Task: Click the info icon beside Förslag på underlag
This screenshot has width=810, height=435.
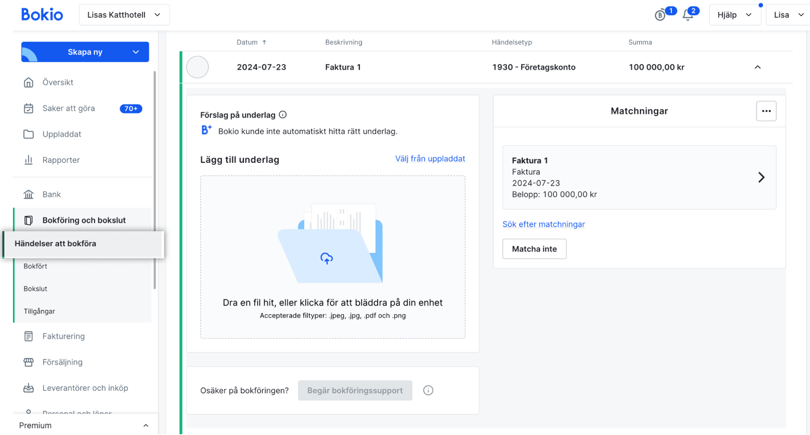Action: click(283, 115)
